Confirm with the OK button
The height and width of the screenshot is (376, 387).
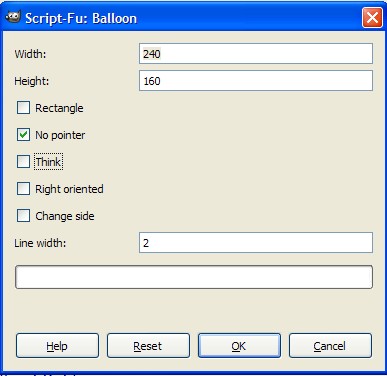coord(239,346)
